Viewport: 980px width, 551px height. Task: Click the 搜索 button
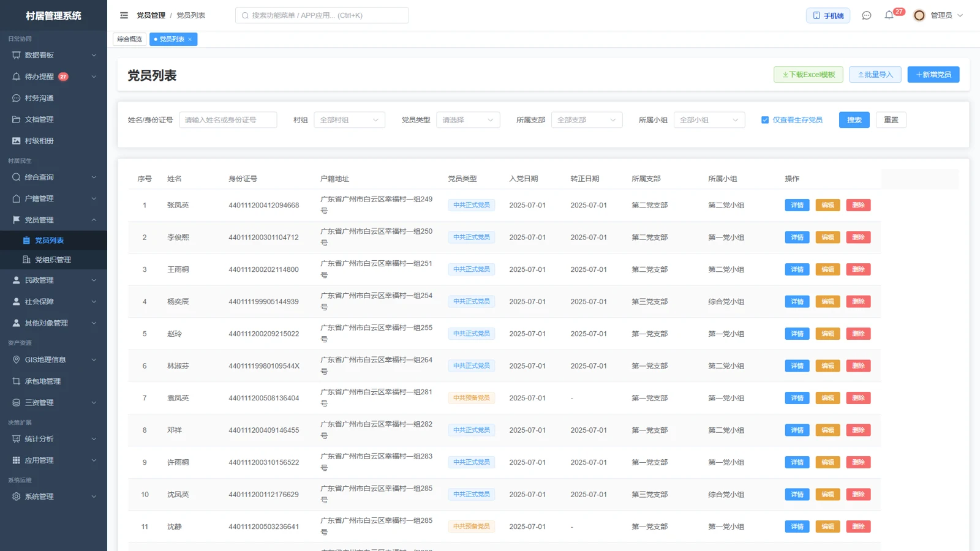coord(854,120)
